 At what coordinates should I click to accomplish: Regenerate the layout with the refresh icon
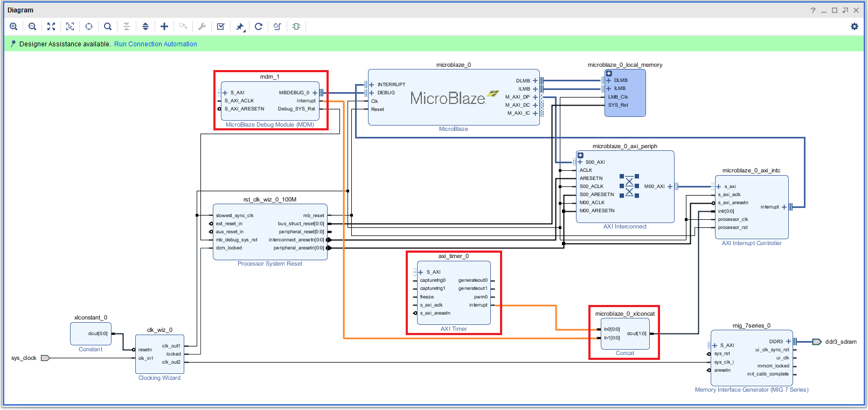(259, 26)
